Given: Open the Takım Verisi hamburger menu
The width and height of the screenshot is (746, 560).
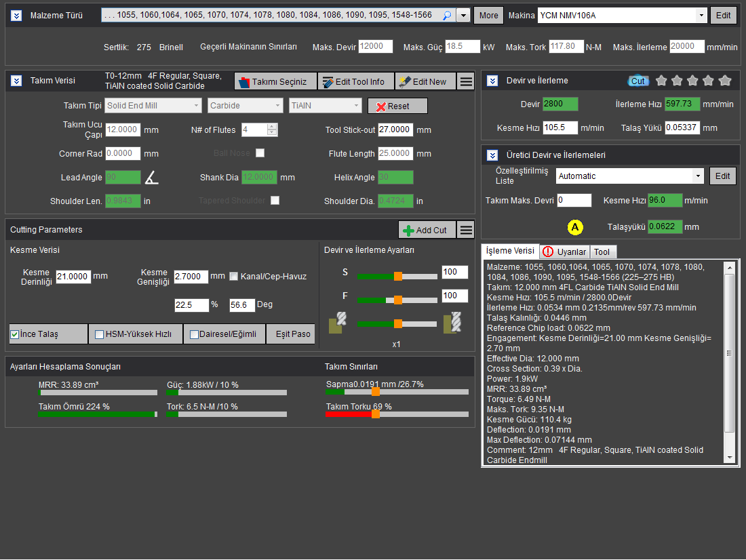Looking at the screenshot, I should tap(466, 81).
